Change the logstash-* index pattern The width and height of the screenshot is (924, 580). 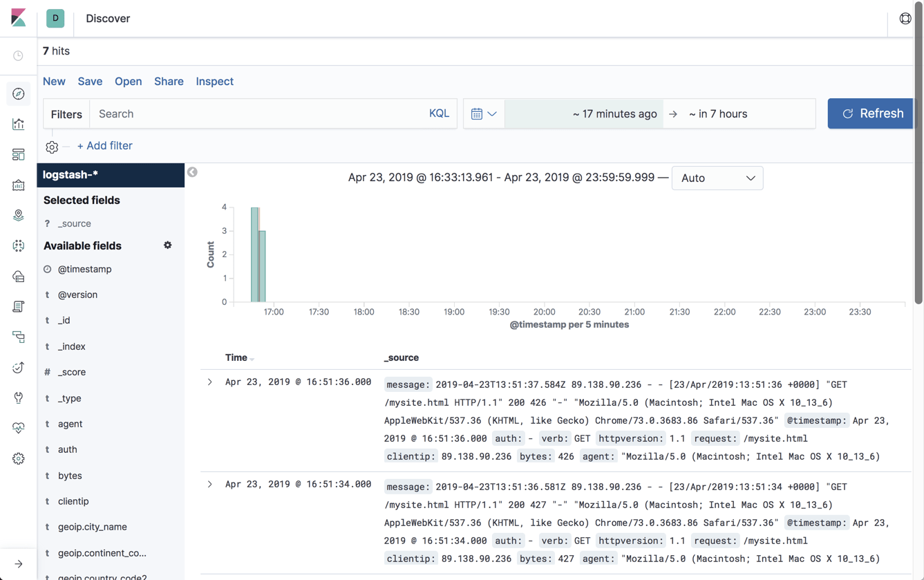[111, 175]
